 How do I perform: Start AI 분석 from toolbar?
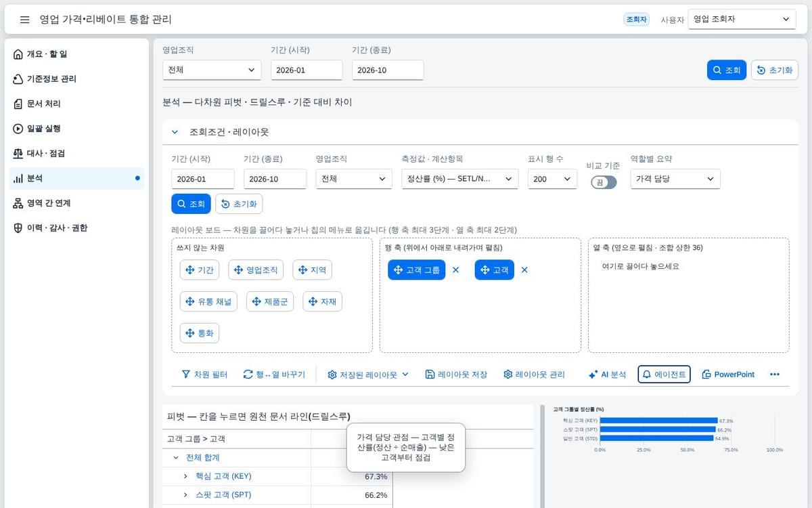tap(607, 375)
